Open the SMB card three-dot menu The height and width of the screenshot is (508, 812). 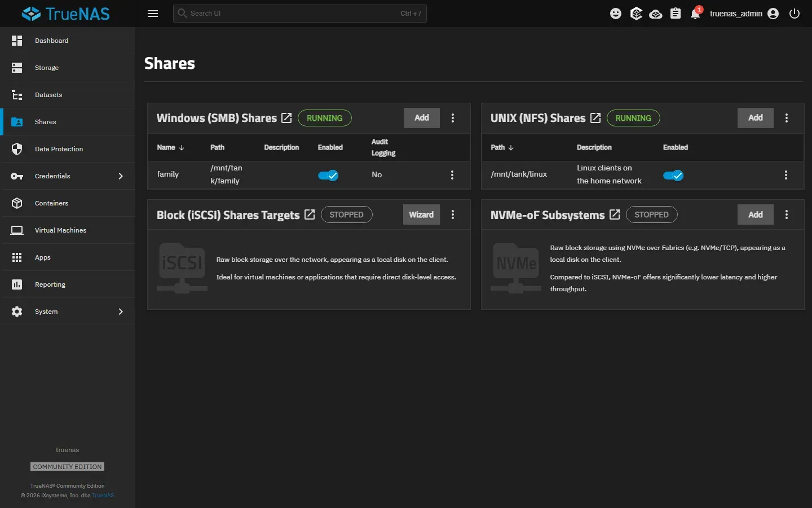(x=453, y=118)
